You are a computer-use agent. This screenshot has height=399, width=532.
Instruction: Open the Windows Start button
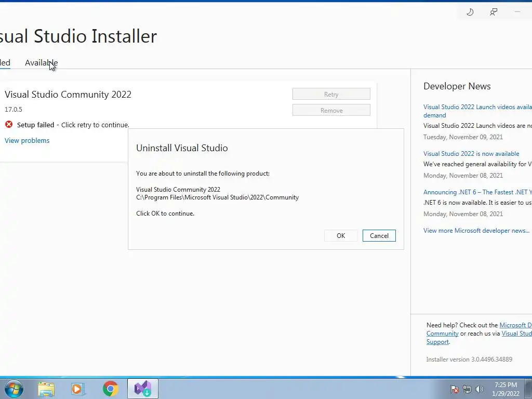coord(14,389)
